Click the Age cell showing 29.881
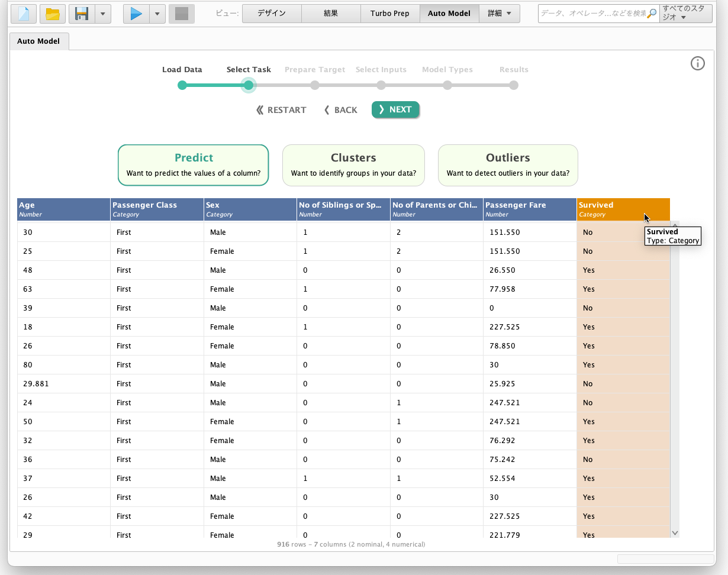Viewport: 728px width, 575px height. (63, 384)
